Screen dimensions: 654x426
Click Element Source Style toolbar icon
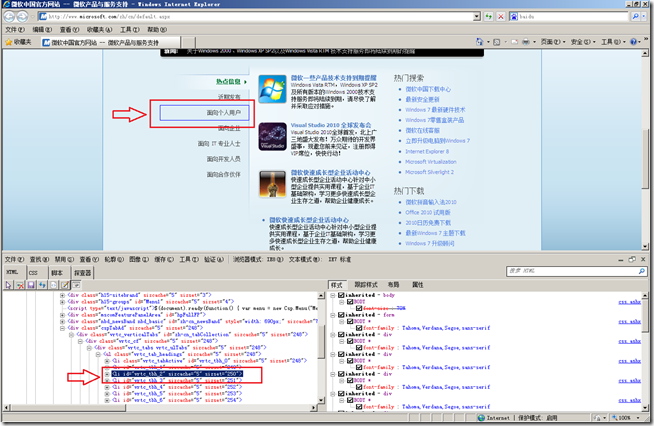pos(53,285)
